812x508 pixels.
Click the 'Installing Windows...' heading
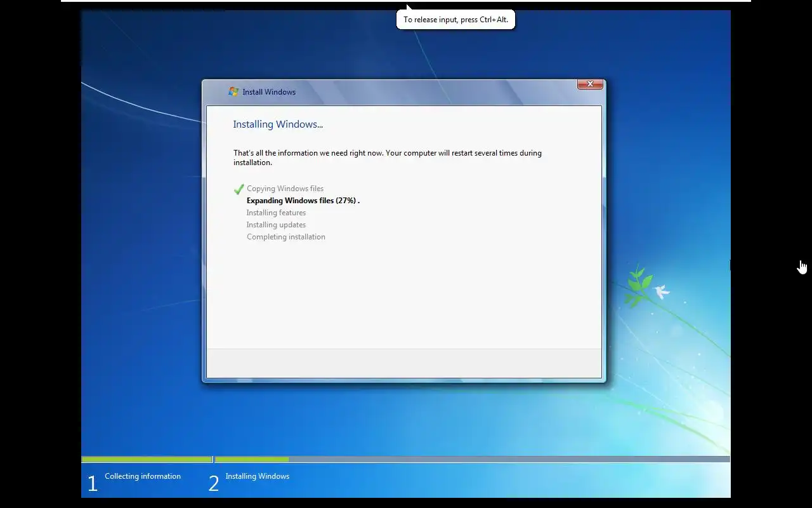pyautogui.click(x=278, y=124)
